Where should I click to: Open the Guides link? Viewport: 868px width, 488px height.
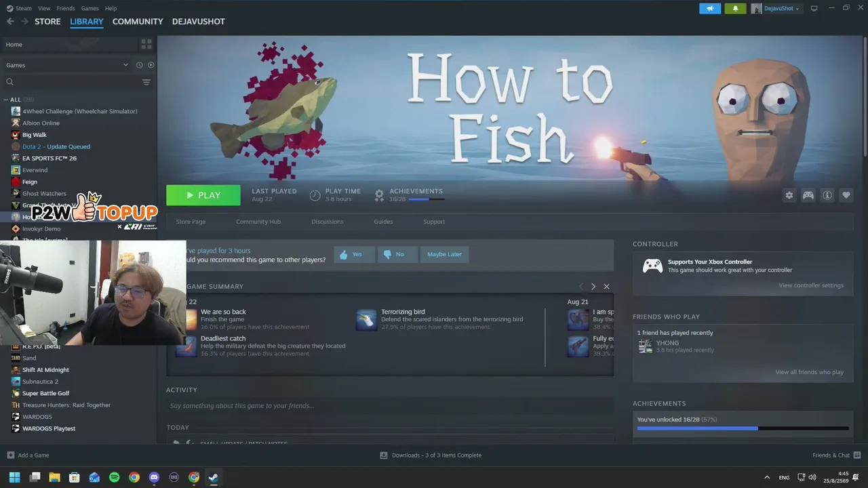click(383, 222)
